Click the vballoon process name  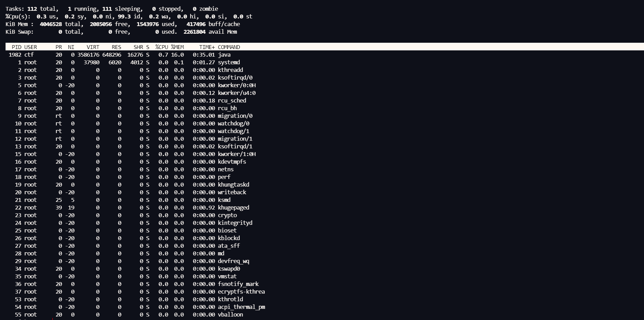pos(230,314)
